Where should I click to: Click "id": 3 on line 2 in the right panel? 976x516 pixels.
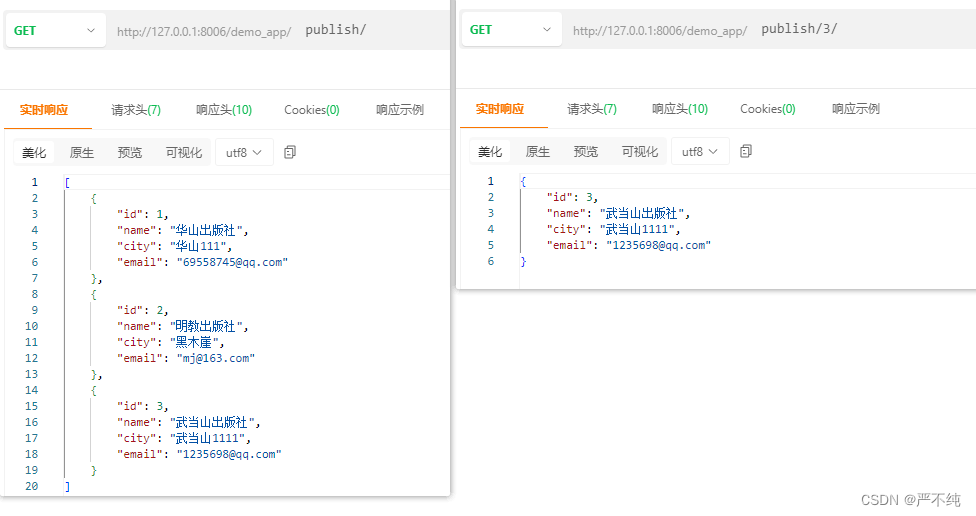click(568, 197)
